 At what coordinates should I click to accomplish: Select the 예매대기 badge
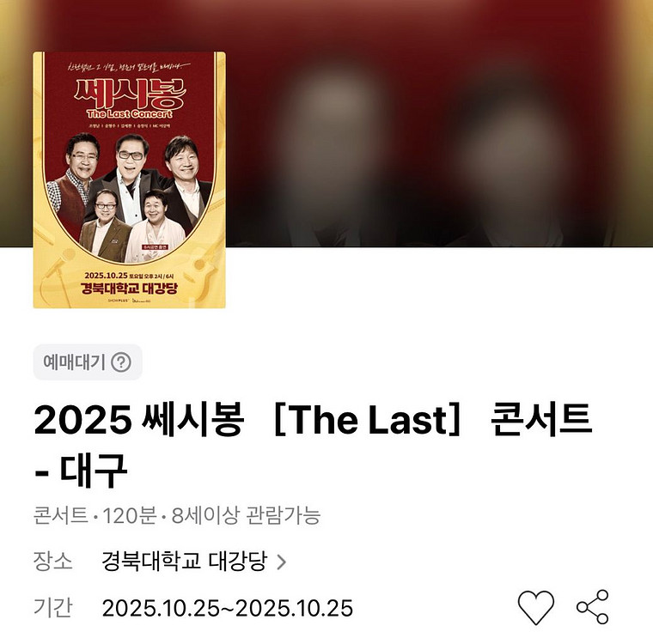tap(88, 362)
